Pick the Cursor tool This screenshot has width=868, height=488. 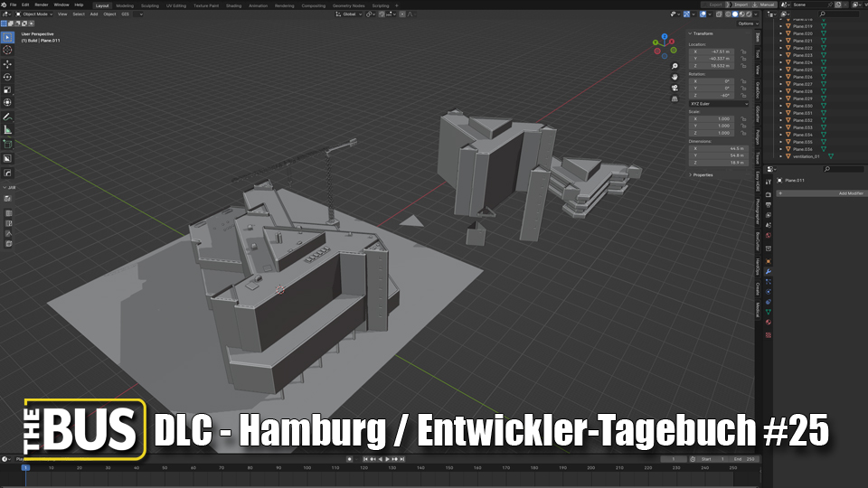coord(7,50)
